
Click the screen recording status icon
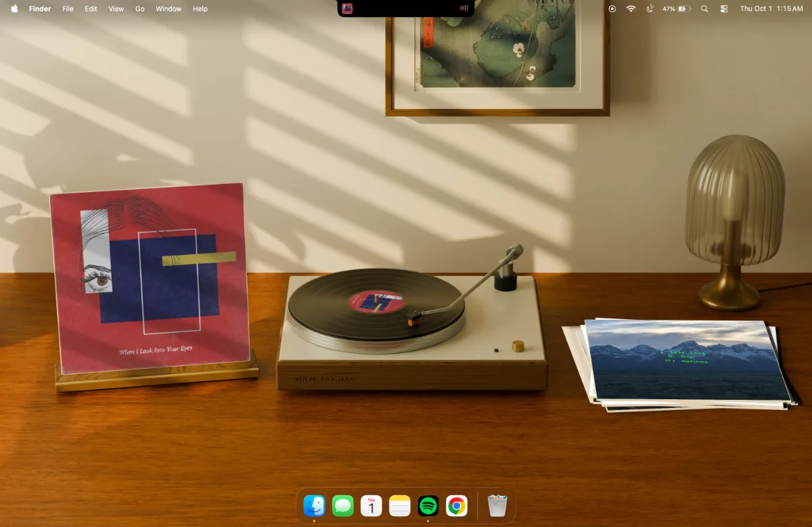tap(612, 9)
